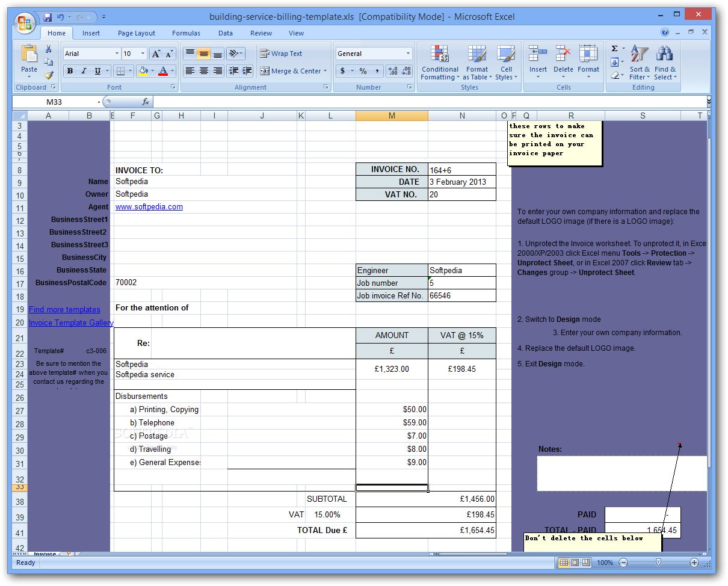Open Excel Help question mark

(x=665, y=32)
